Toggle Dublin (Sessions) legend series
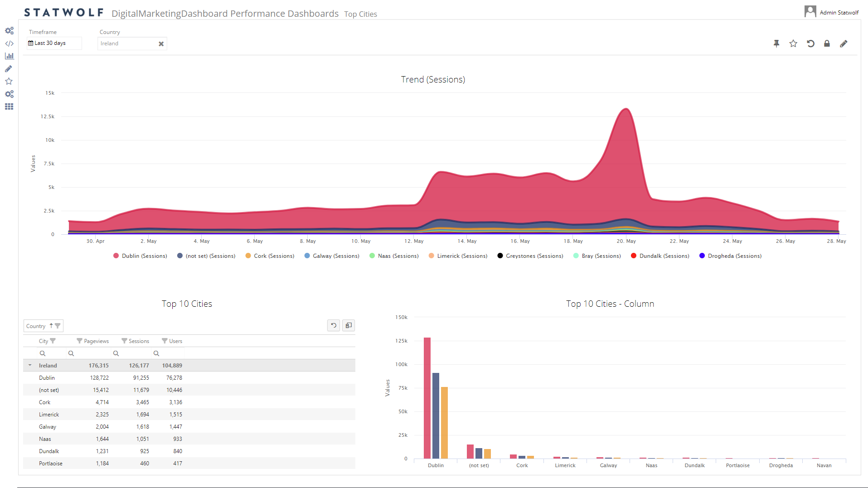The width and height of the screenshot is (868, 488). coord(140,256)
